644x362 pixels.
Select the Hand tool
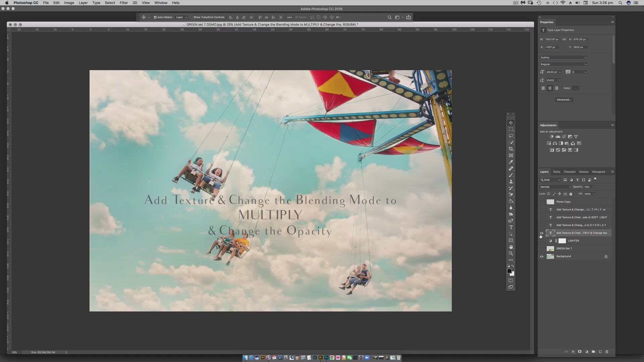(511, 247)
